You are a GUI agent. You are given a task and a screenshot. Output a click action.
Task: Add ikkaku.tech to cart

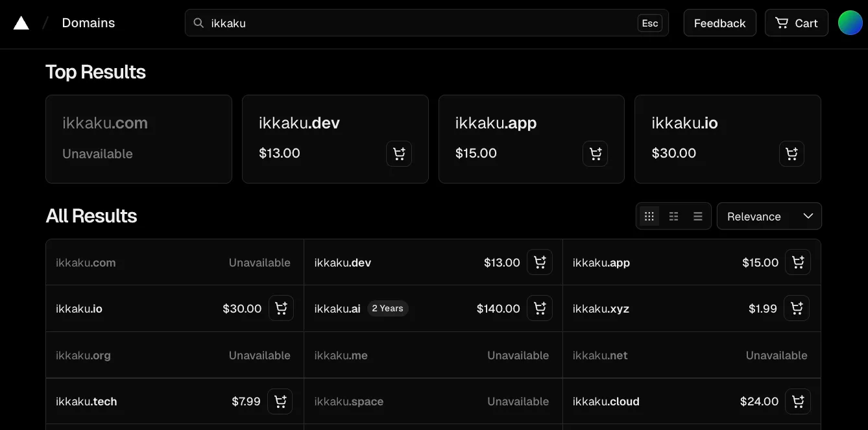point(280,401)
